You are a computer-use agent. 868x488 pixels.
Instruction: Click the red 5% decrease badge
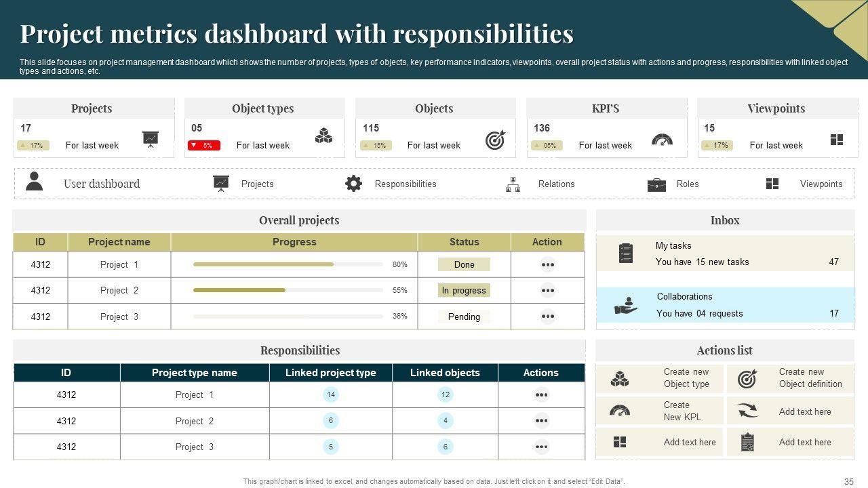[203, 145]
